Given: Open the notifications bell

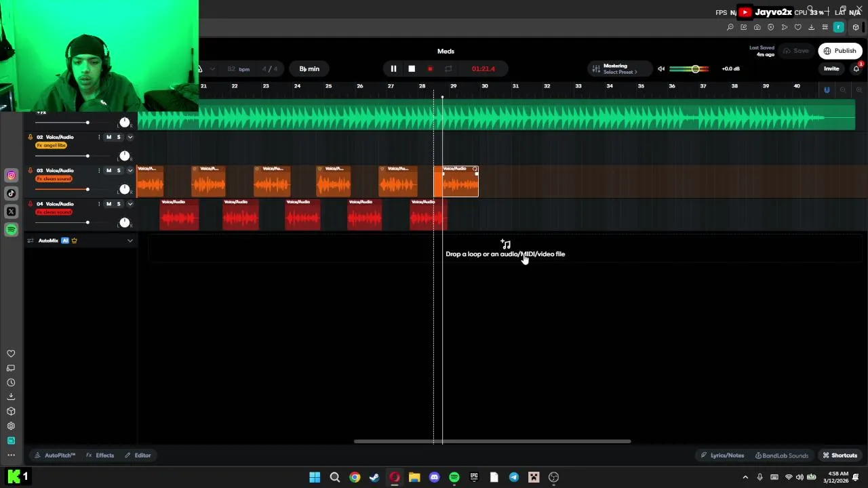Looking at the screenshot, I should 856,68.
